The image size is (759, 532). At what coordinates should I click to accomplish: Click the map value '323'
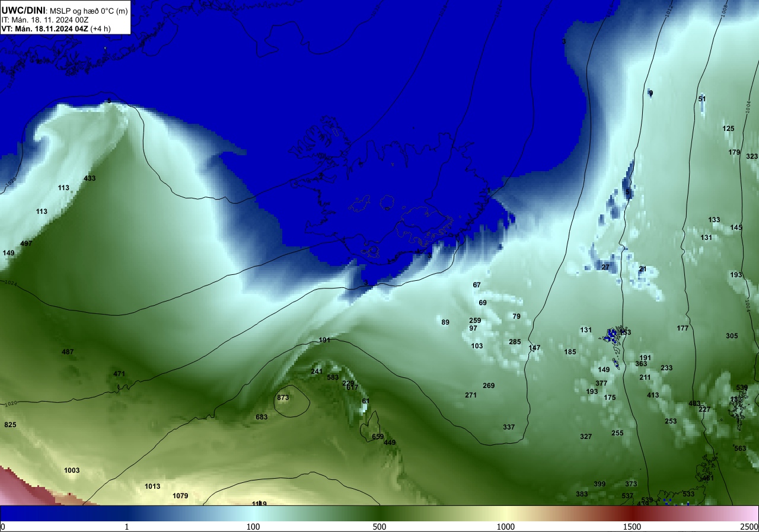click(752, 156)
